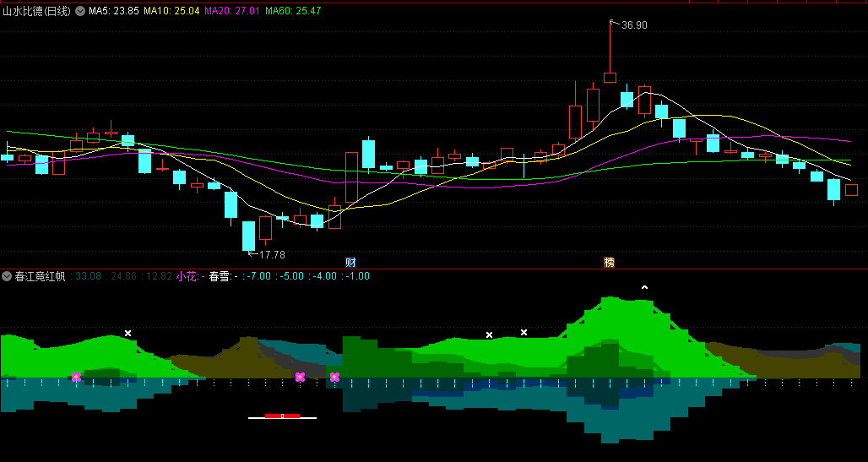This screenshot has height=462, width=868.
Task: Click the 12.82 indicator value
Action: [159, 276]
